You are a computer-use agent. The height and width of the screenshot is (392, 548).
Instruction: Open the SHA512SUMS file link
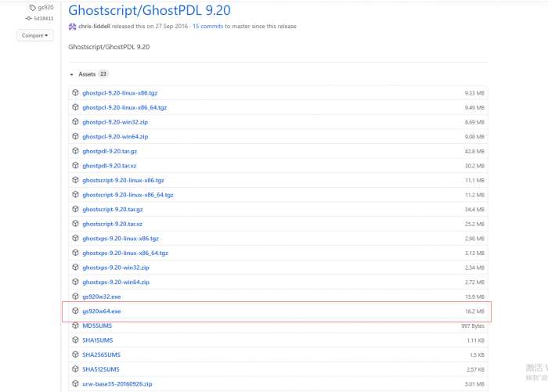click(101, 369)
